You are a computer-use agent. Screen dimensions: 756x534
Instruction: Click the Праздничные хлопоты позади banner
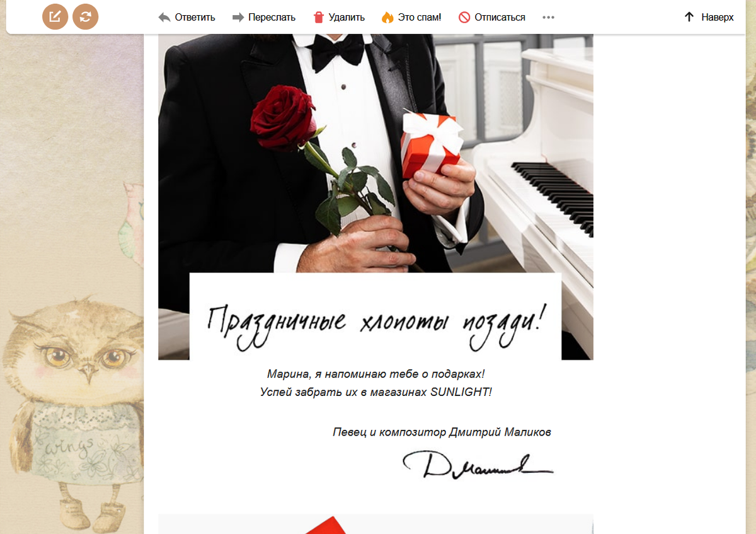375,316
